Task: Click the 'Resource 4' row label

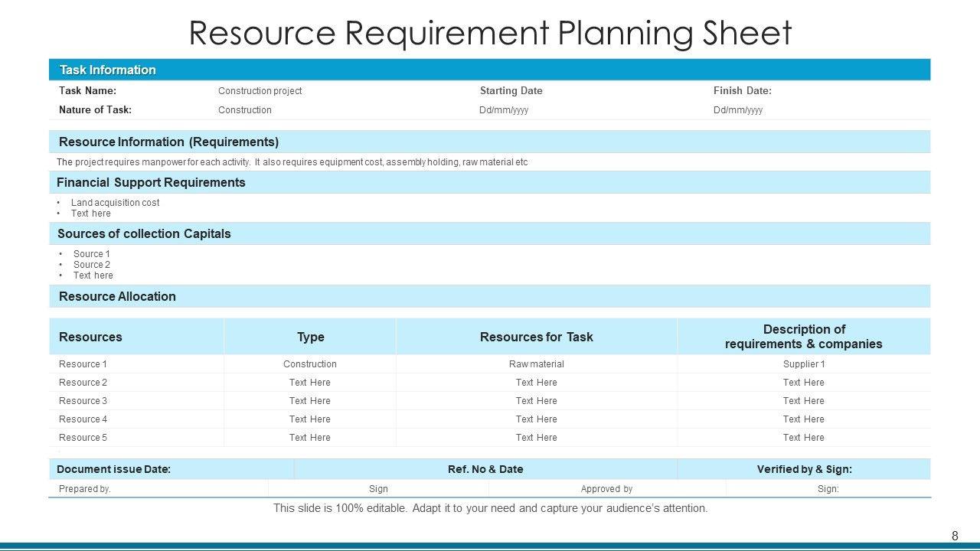Action: pos(83,419)
